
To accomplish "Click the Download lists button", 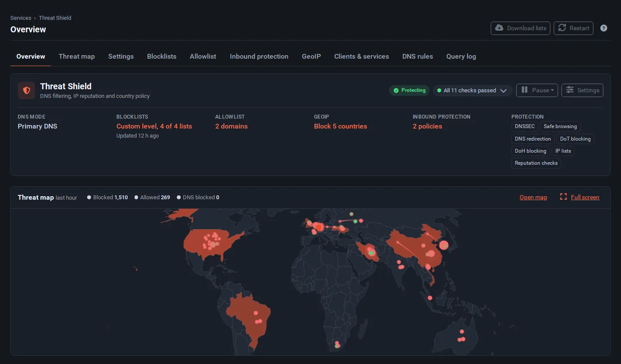I will 521,28.
